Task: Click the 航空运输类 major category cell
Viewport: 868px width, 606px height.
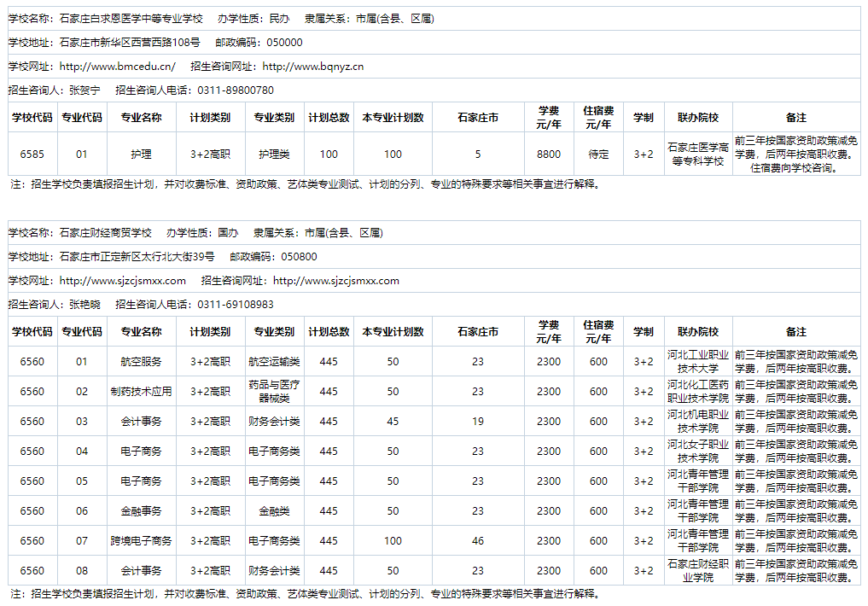Action: coord(274,362)
